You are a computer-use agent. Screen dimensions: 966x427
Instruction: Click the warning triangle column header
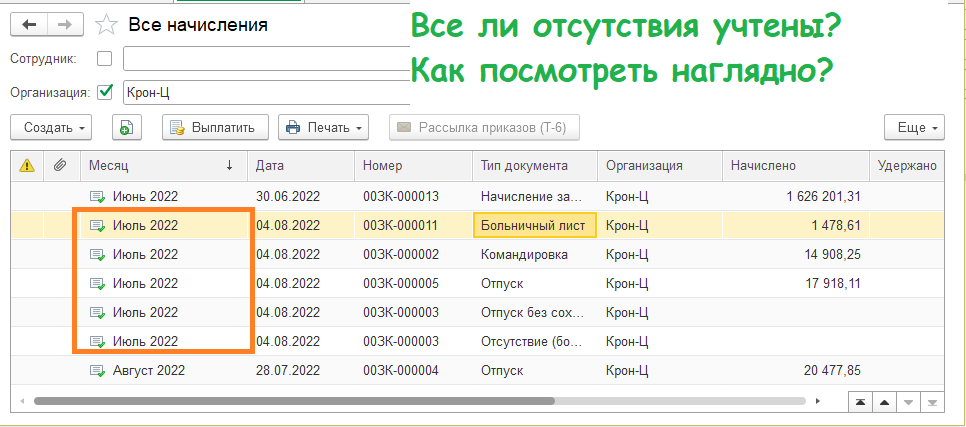[x=27, y=165]
